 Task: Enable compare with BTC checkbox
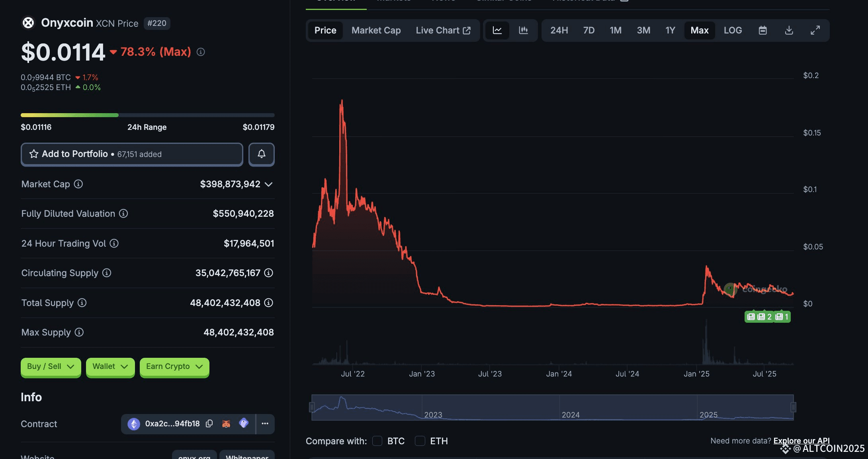point(377,441)
